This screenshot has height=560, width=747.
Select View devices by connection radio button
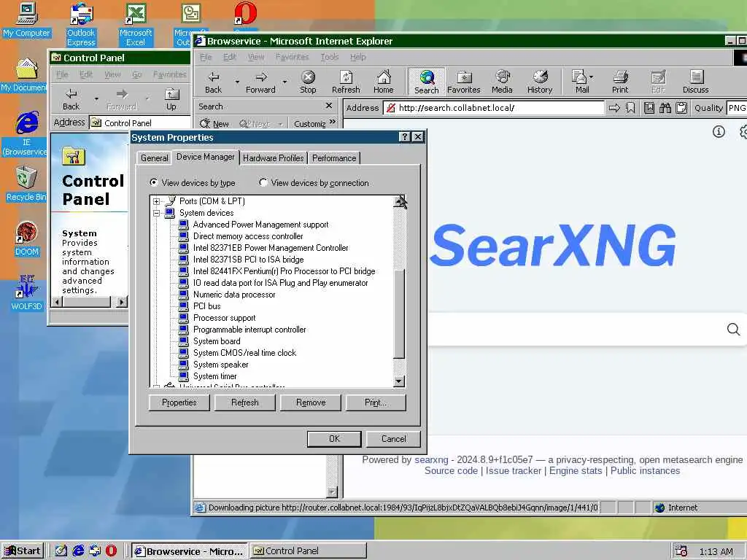[x=263, y=182]
